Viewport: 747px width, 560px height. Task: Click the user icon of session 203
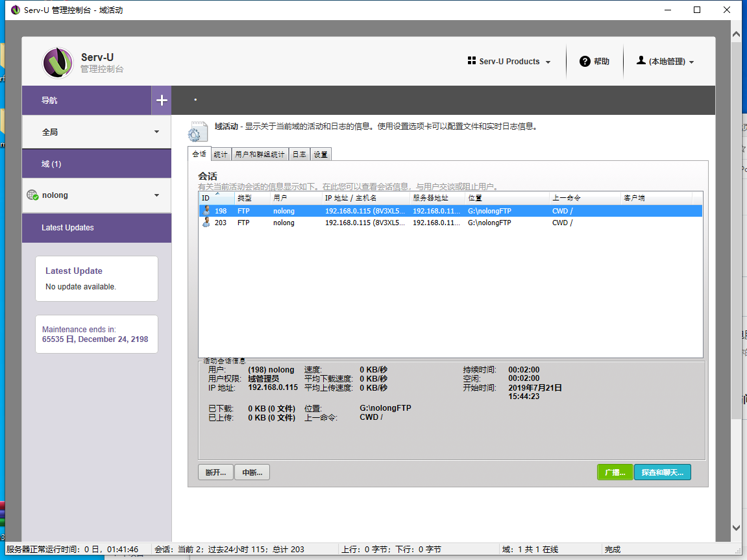[206, 223]
